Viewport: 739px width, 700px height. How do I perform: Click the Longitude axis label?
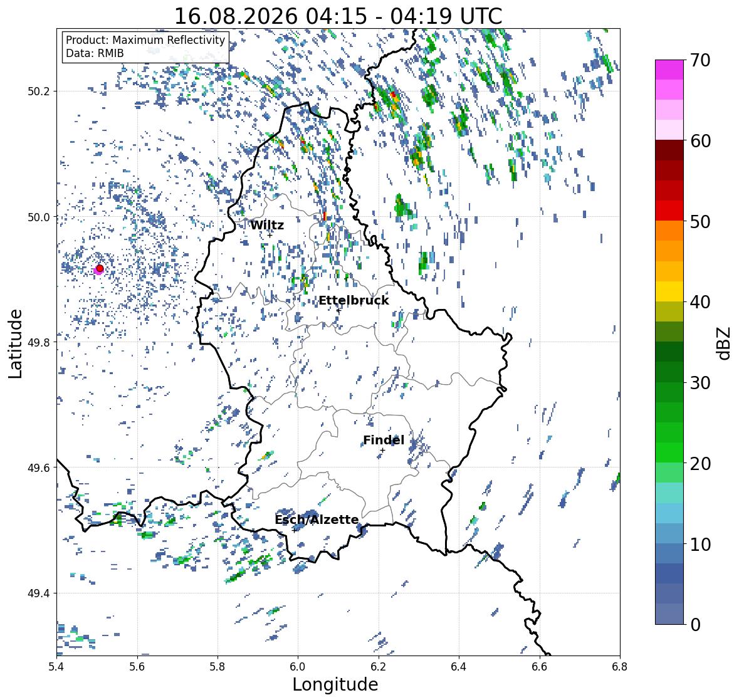click(x=335, y=684)
